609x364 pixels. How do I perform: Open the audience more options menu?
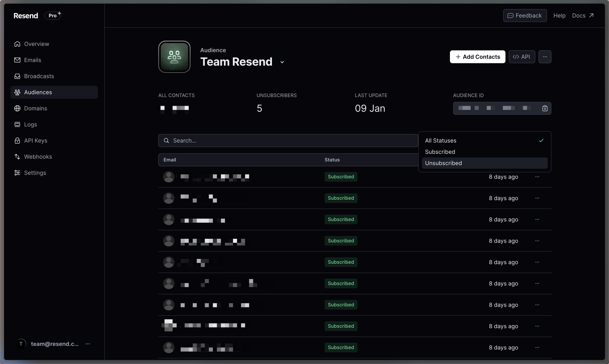point(545,57)
